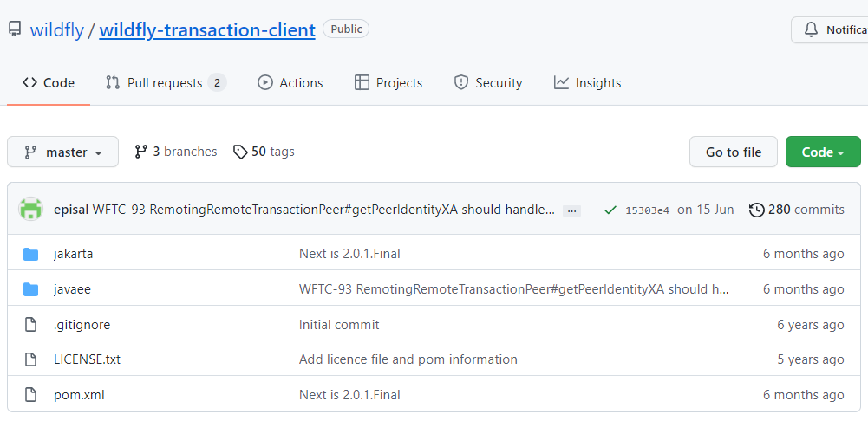Click the repository book icon beside wildfly
The image size is (868, 421).
(15, 29)
